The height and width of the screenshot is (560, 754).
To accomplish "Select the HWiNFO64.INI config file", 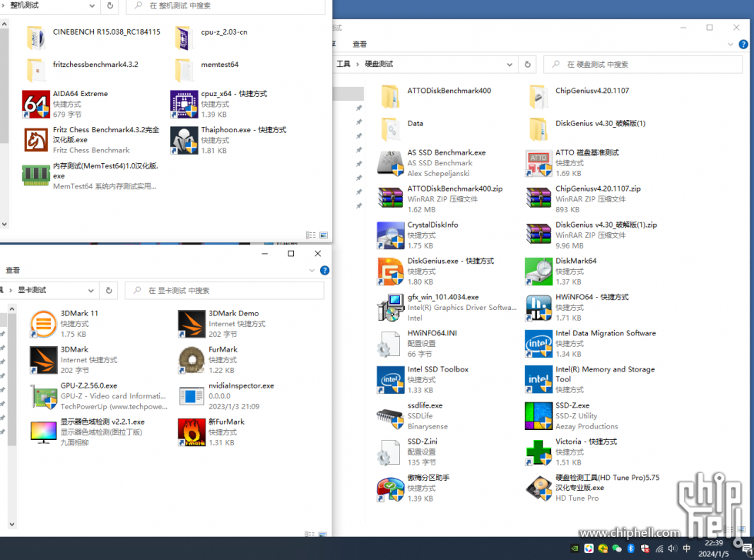I will click(x=391, y=343).
